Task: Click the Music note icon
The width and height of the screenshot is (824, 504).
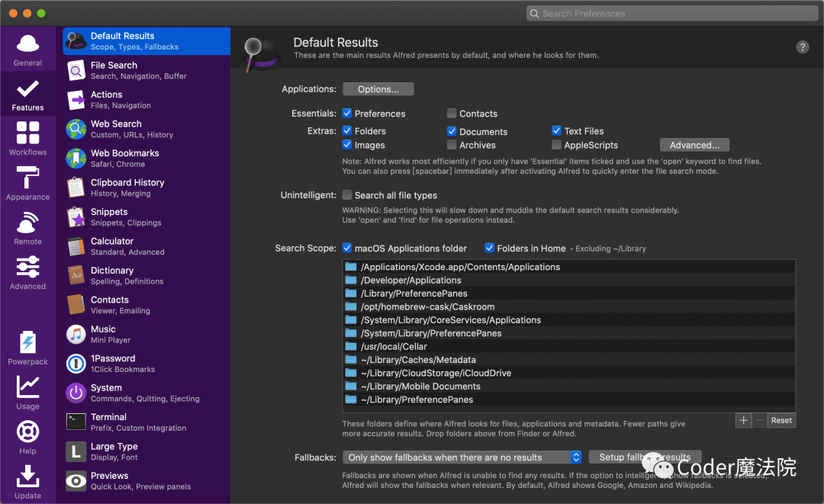Action: point(76,335)
